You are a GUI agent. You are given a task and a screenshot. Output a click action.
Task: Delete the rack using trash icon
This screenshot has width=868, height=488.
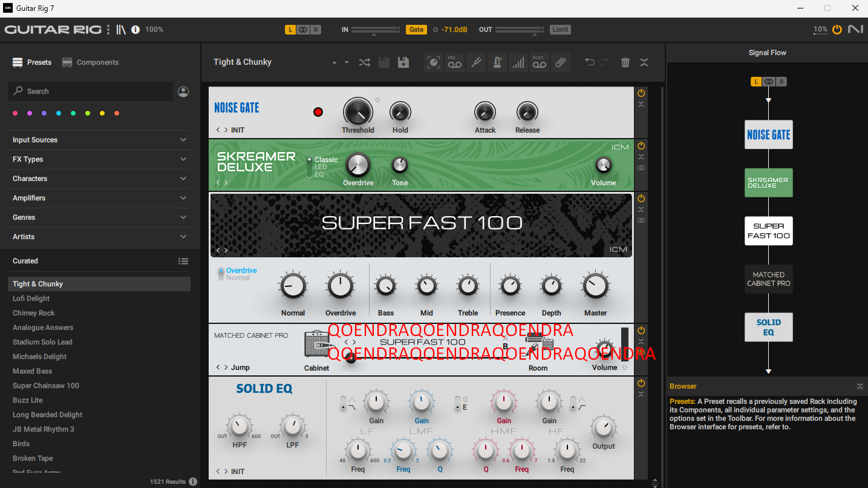(625, 62)
